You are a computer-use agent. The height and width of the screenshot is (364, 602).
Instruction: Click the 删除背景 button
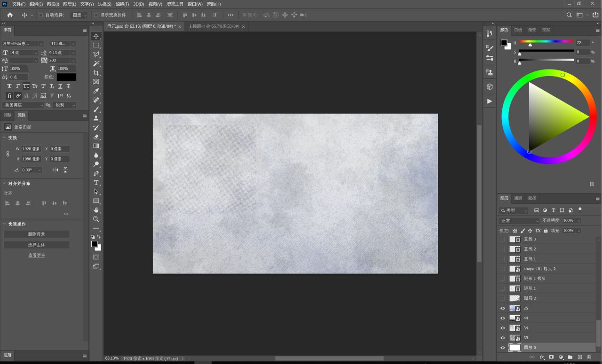[36, 234]
